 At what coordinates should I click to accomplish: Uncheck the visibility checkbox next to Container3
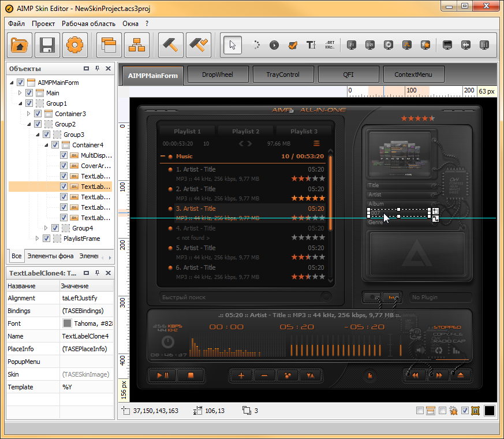click(x=37, y=113)
